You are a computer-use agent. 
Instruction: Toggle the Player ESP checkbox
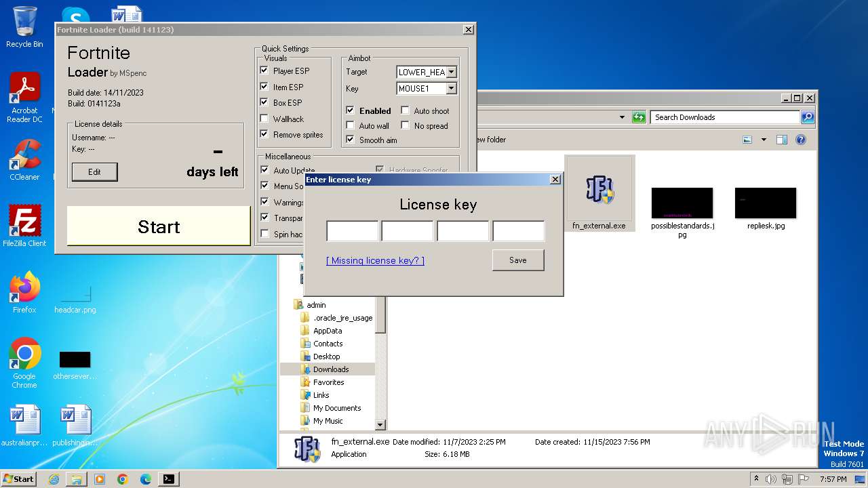(264, 70)
